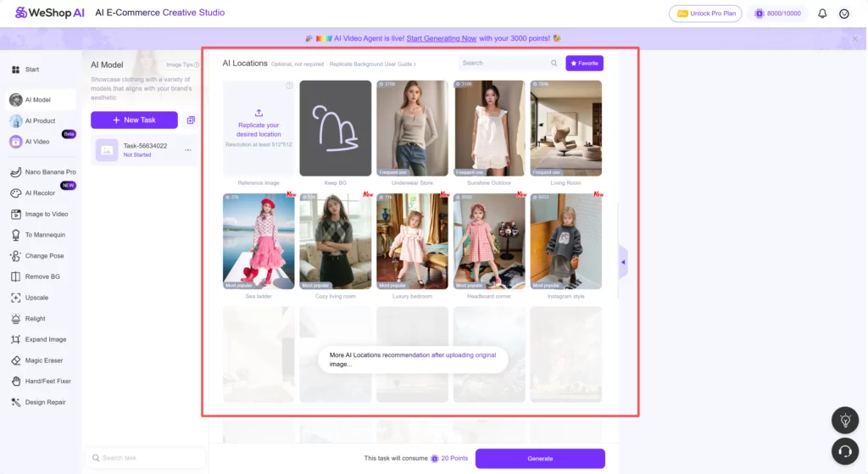Choose the Cozy living room location

[x=336, y=242]
